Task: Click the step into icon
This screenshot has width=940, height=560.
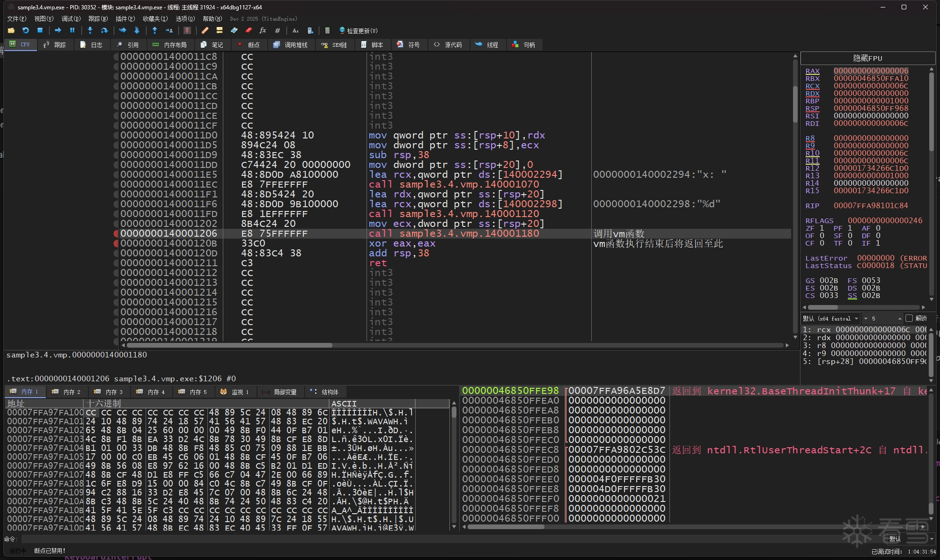Action: coord(90,30)
